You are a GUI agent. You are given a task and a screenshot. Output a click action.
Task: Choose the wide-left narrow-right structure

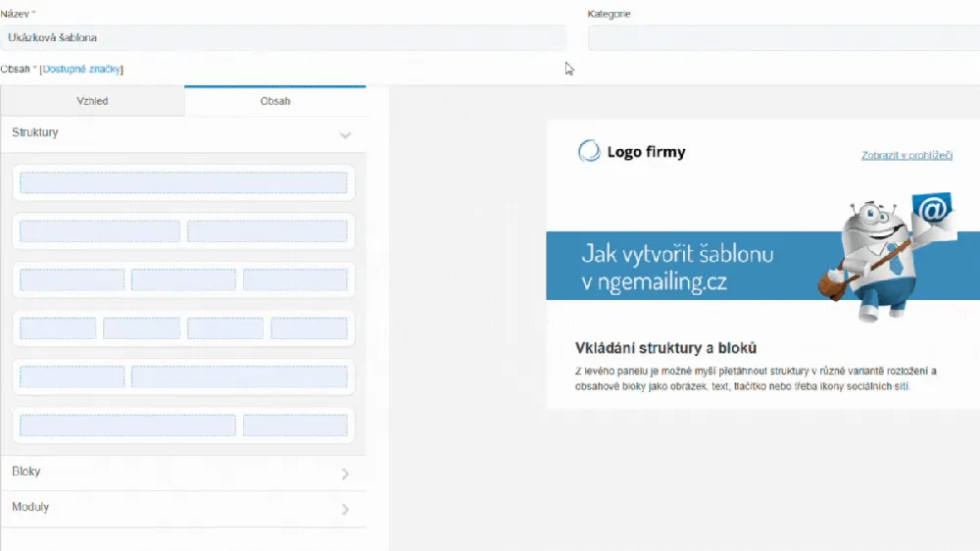pos(183,425)
